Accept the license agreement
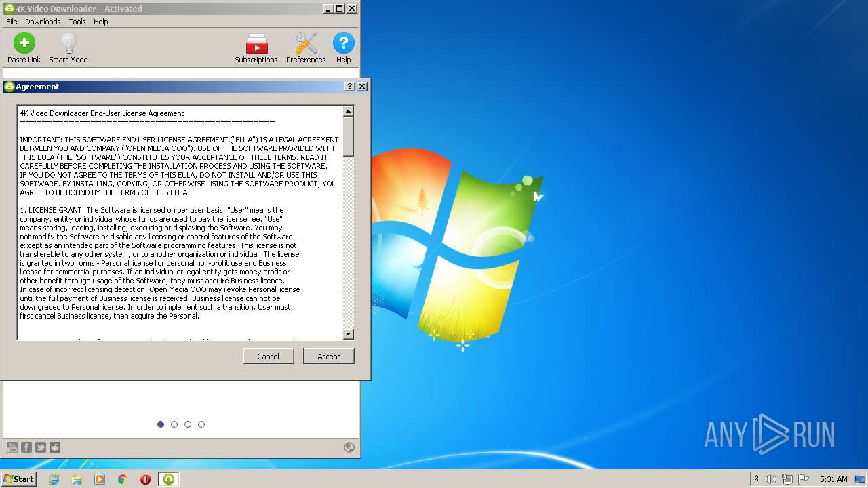The image size is (868, 488). (x=328, y=356)
